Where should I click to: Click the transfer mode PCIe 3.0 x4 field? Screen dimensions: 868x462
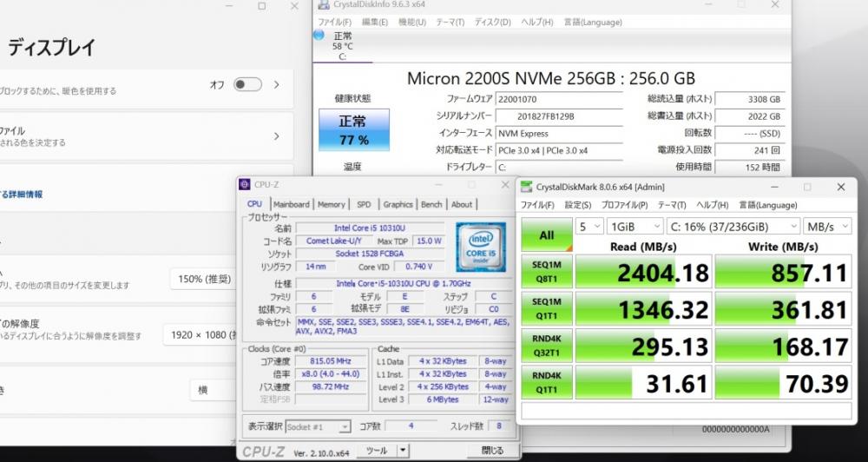click(x=559, y=150)
